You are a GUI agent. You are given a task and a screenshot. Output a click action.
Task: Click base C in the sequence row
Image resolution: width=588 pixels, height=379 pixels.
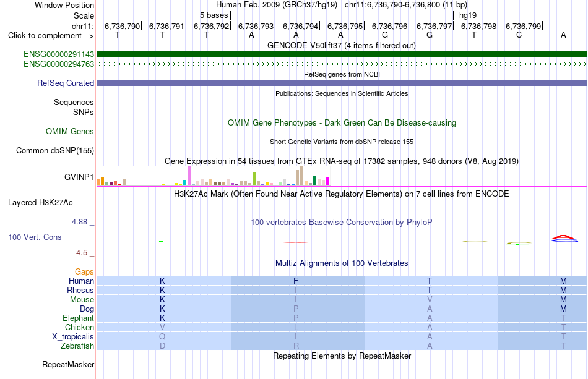519,35
